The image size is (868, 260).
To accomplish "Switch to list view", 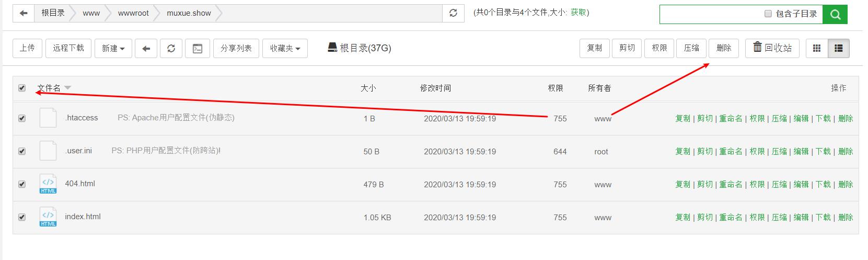I will (839, 48).
